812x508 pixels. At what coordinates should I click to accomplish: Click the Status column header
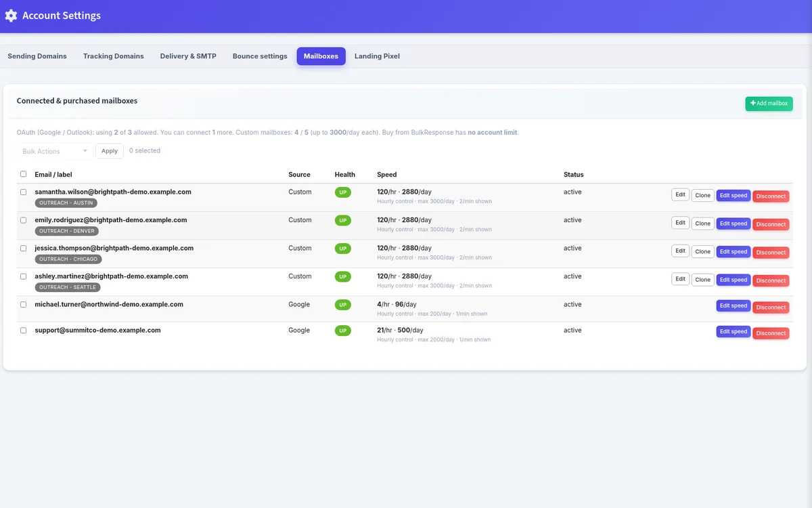tap(573, 174)
